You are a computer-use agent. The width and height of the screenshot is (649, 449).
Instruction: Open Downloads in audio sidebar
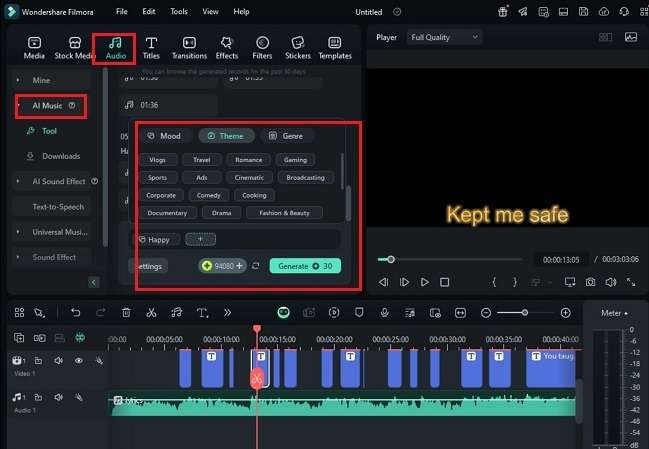pos(61,156)
